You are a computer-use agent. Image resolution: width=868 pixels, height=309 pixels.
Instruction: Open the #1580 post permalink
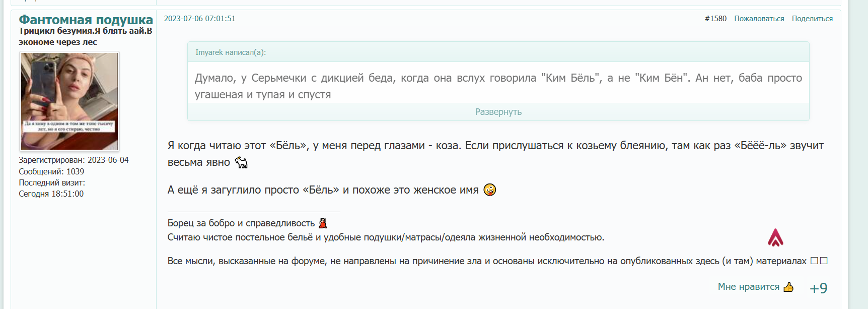click(715, 19)
